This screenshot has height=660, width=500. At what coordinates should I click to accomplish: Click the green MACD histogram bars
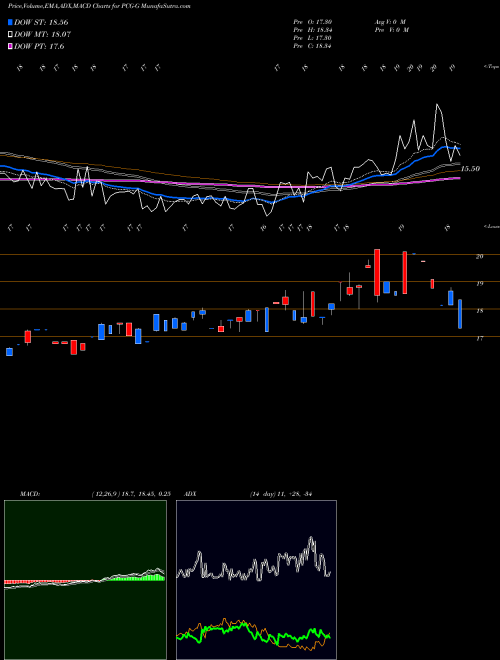[135, 578]
